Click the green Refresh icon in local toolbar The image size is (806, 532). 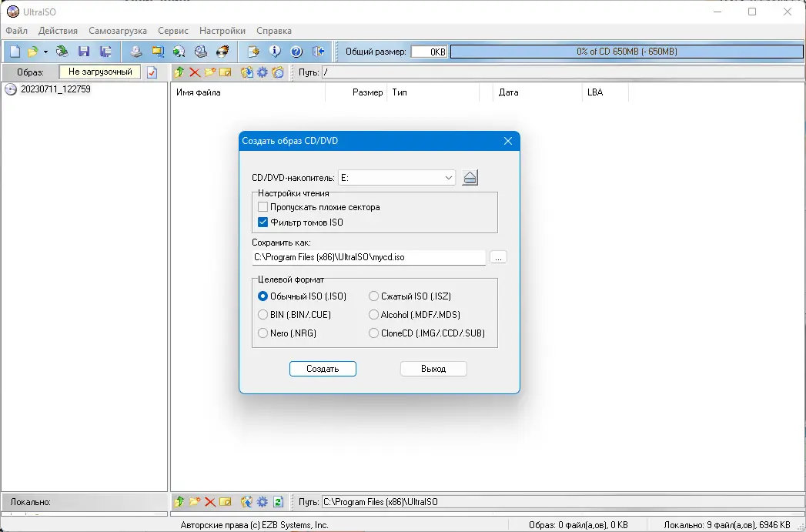278,502
